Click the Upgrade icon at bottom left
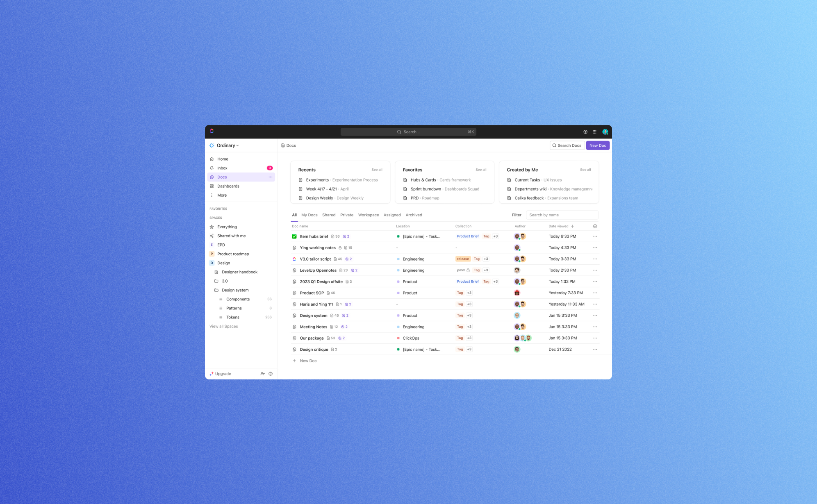The image size is (817, 504). click(212, 373)
